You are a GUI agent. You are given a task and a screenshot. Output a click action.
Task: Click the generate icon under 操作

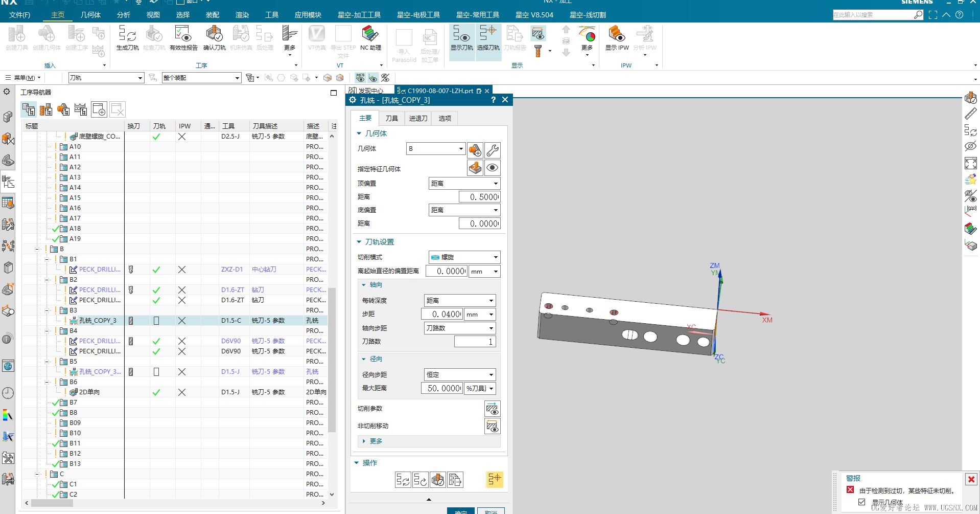(x=403, y=479)
